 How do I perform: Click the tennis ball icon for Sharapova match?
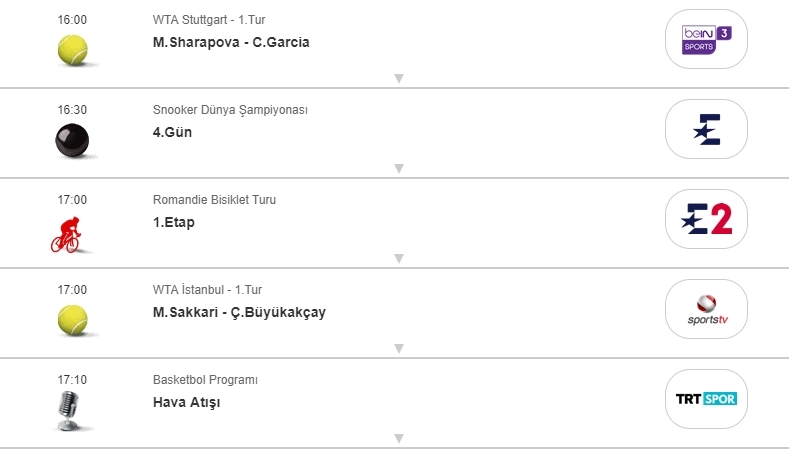click(72, 49)
